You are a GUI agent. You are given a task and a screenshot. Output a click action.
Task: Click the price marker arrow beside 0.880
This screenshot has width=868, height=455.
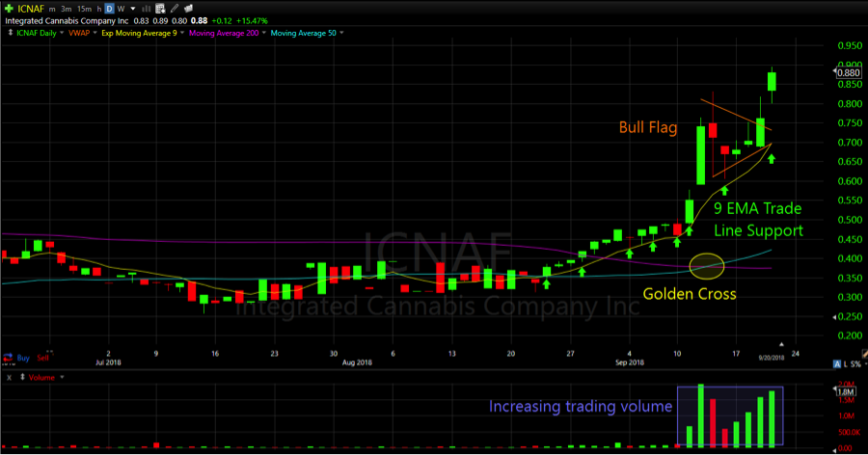[835, 71]
